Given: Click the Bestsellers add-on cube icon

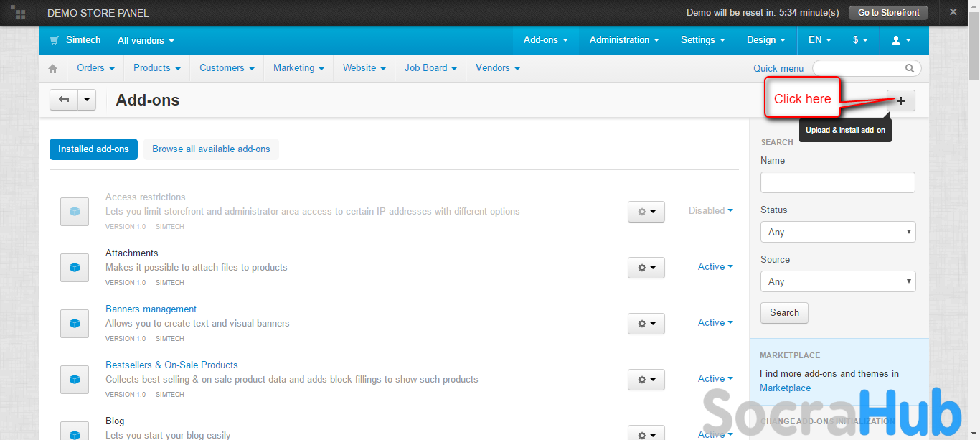Looking at the screenshot, I should pos(75,379).
